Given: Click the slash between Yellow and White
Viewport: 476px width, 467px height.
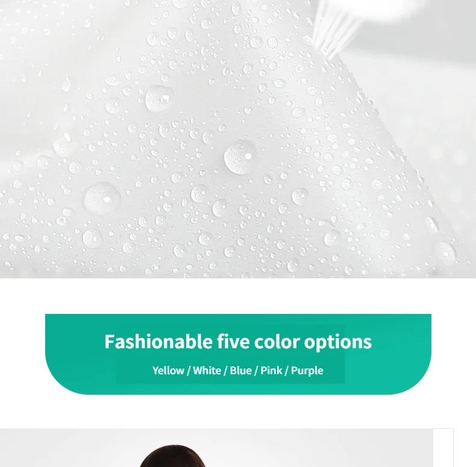Looking at the screenshot, I should pos(189,371).
